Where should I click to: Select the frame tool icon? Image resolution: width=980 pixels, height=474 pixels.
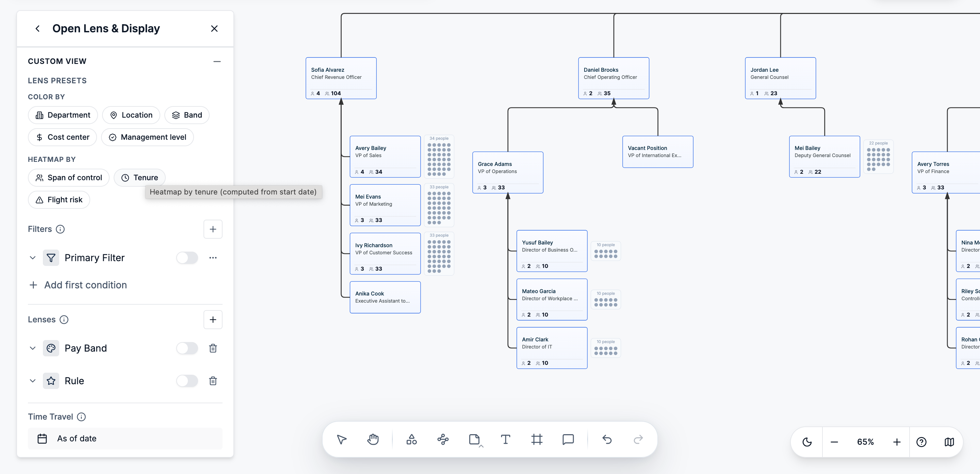click(x=536, y=439)
